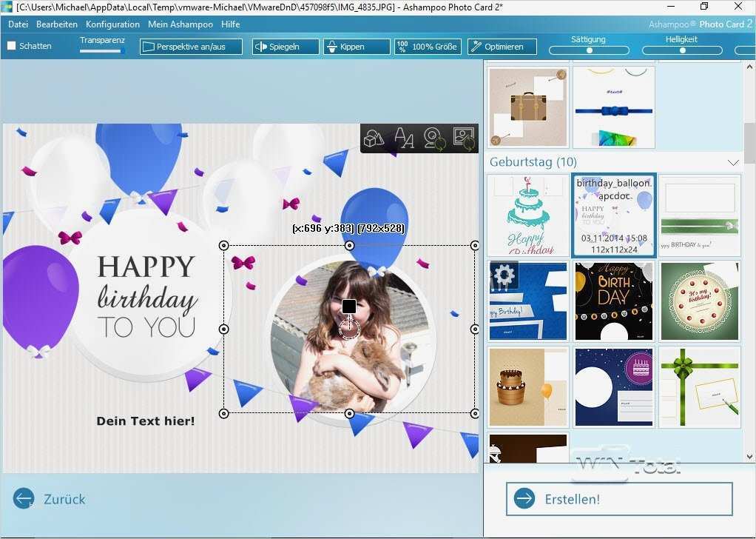756x539 pixels.
Task: Select the blue banner birthday template
Action: tap(528, 301)
